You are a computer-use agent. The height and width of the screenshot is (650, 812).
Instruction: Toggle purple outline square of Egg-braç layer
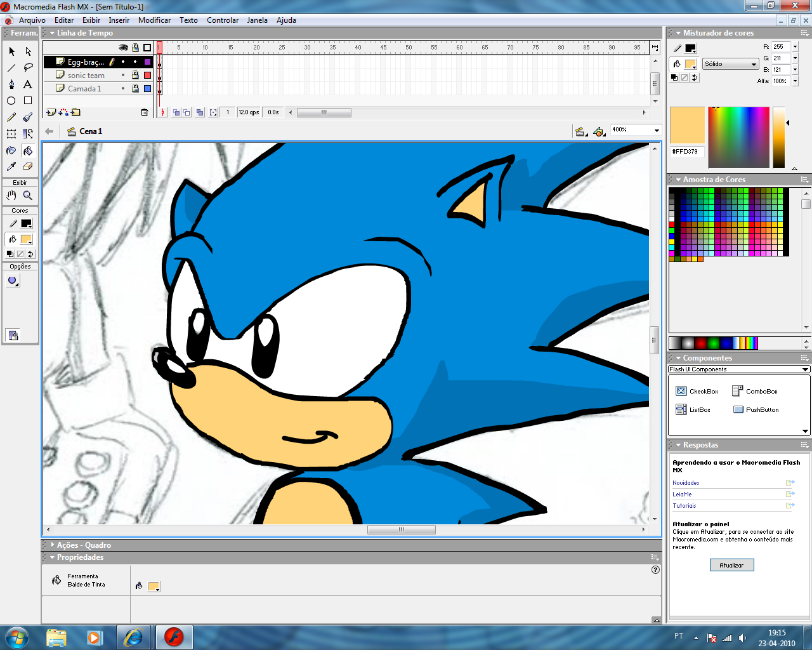(147, 62)
